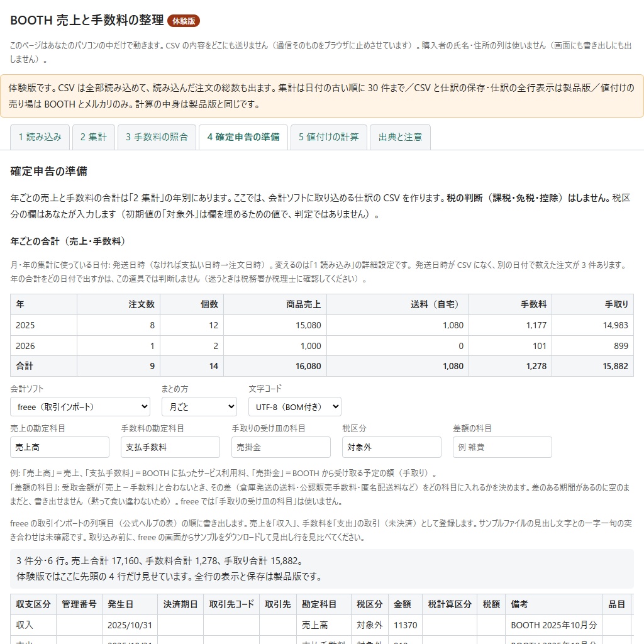644x644 pixels.
Task: Click the 品目 column header
Action: pyautogui.click(x=616, y=604)
